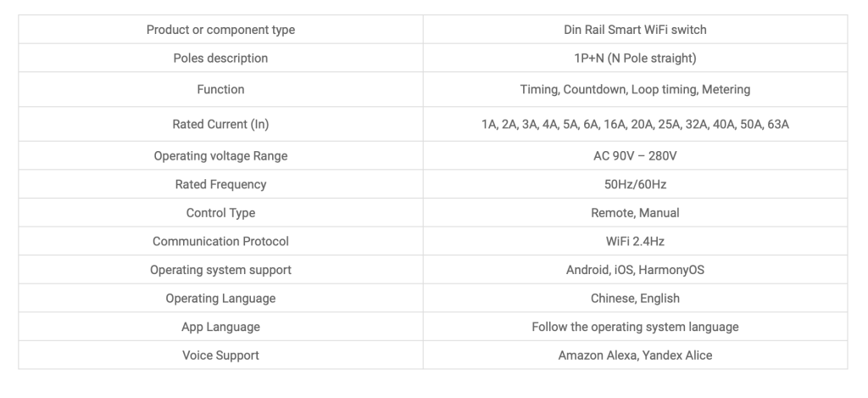Click the "Android, iOS, HarmonyOS" cell
Viewport: 868px width, 398px height.
[x=635, y=270]
